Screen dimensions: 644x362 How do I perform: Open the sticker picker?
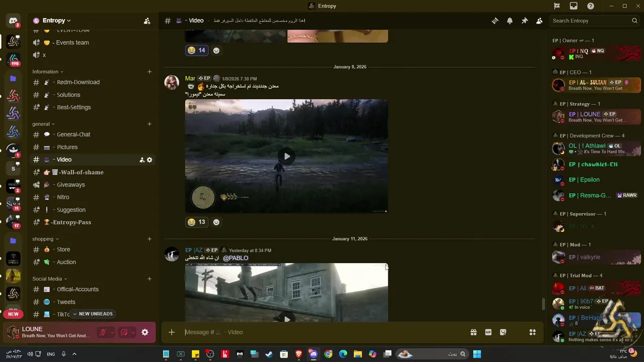(503, 332)
